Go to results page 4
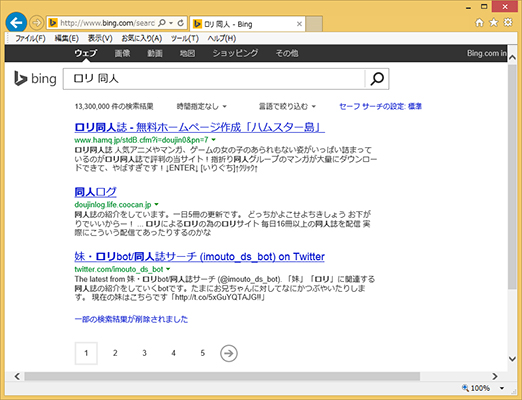 coord(173,353)
